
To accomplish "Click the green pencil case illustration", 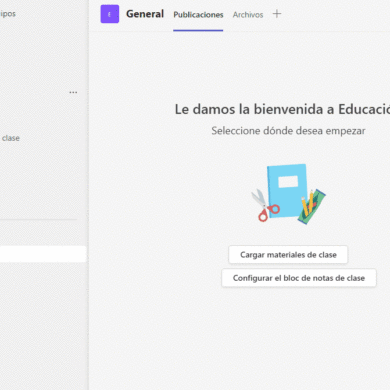I will click(x=313, y=207).
